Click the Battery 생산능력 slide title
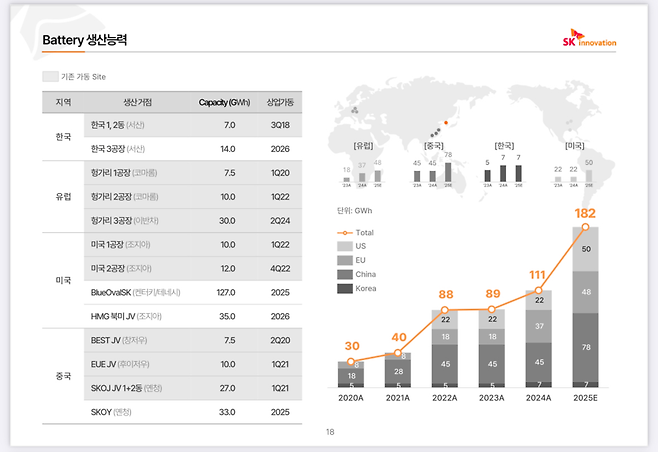Viewport: 658px width, 452px height. [x=84, y=41]
